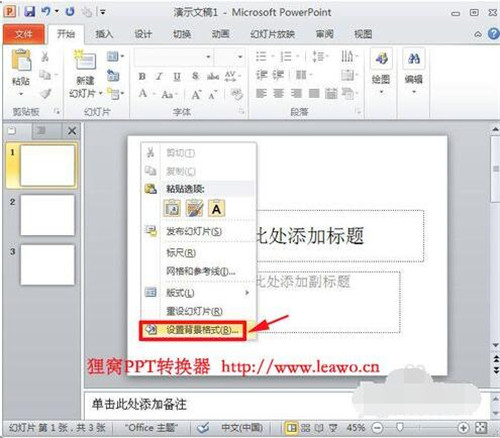Click the Undo arrow icon

point(46,11)
